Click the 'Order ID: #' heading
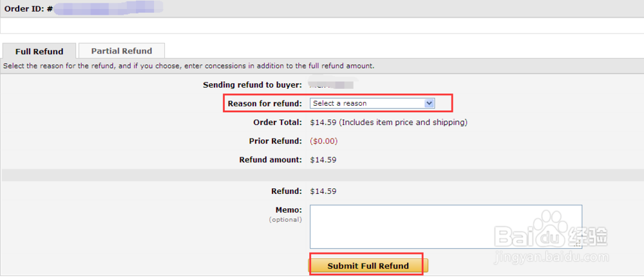The height and width of the screenshot is (279, 644). click(x=28, y=9)
